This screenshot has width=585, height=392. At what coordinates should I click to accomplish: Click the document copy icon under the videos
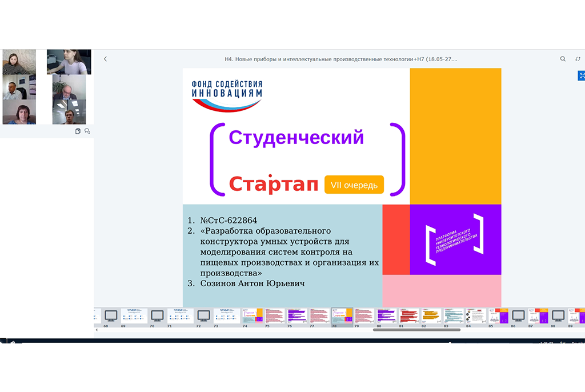click(78, 131)
